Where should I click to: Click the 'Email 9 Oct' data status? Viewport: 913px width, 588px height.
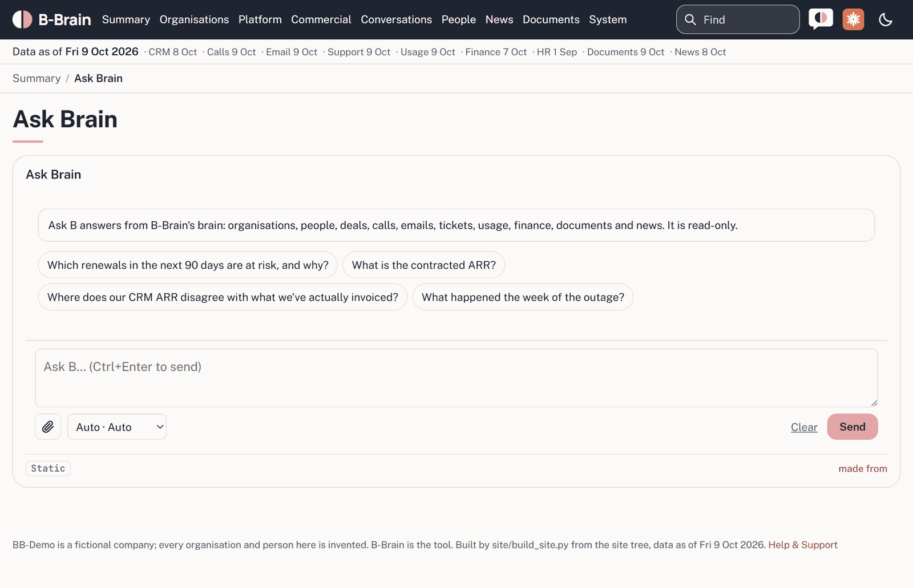click(292, 52)
